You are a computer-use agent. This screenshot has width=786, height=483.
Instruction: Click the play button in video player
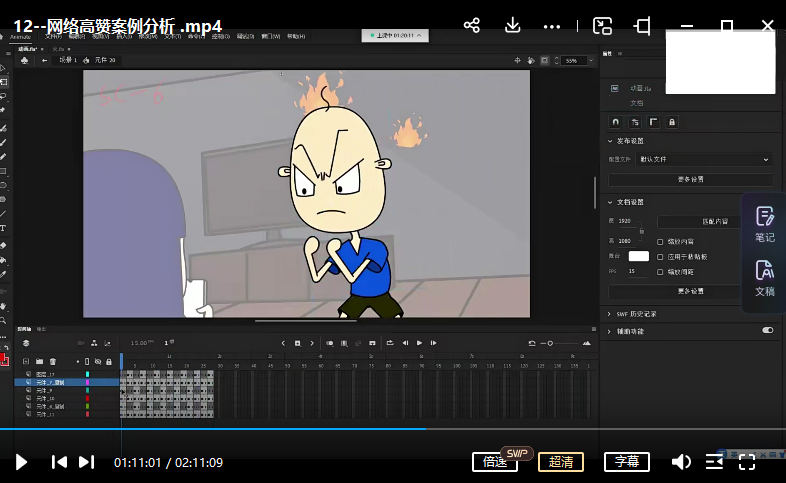(21, 462)
